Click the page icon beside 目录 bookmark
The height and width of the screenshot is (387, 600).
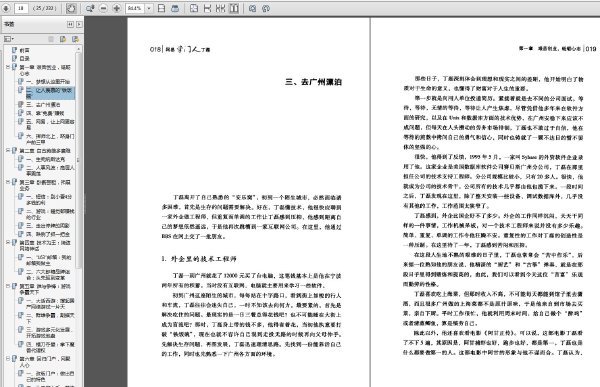click(x=15, y=58)
